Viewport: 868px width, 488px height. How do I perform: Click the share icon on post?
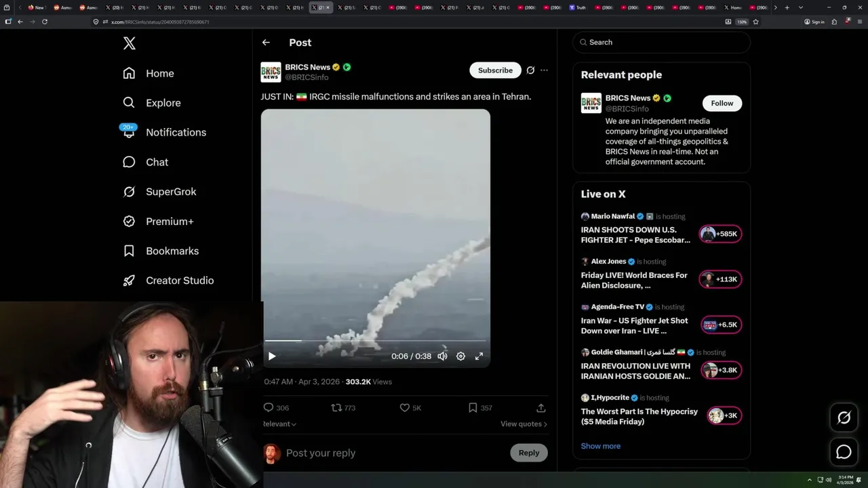point(541,407)
